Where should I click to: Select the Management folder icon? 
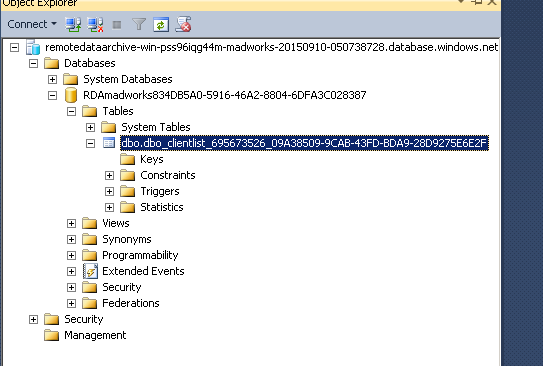point(52,336)
